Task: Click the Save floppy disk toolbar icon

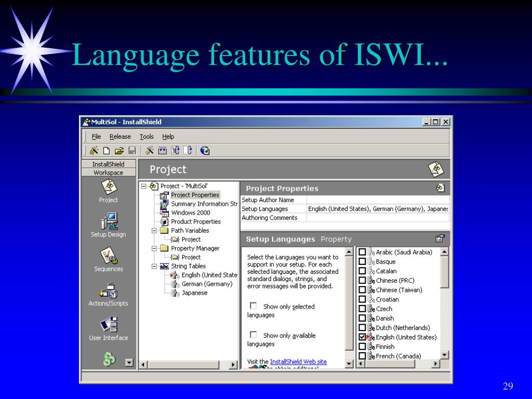Action: coord(132,151)
